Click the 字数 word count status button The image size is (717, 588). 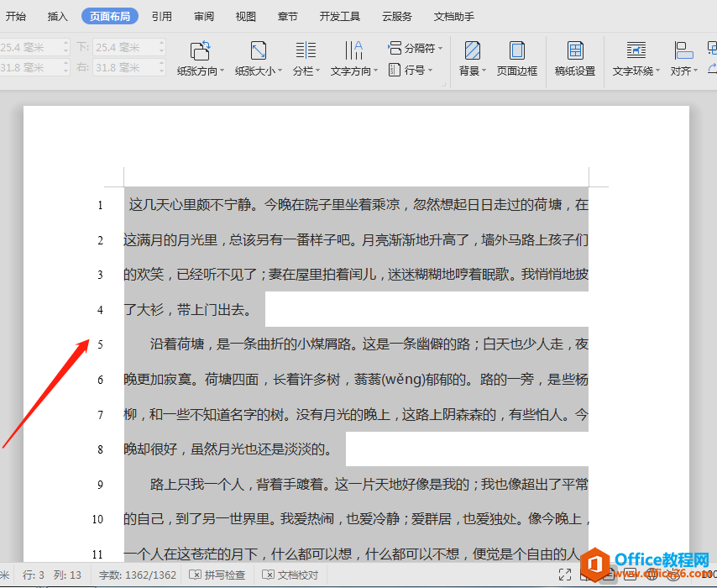137,575
